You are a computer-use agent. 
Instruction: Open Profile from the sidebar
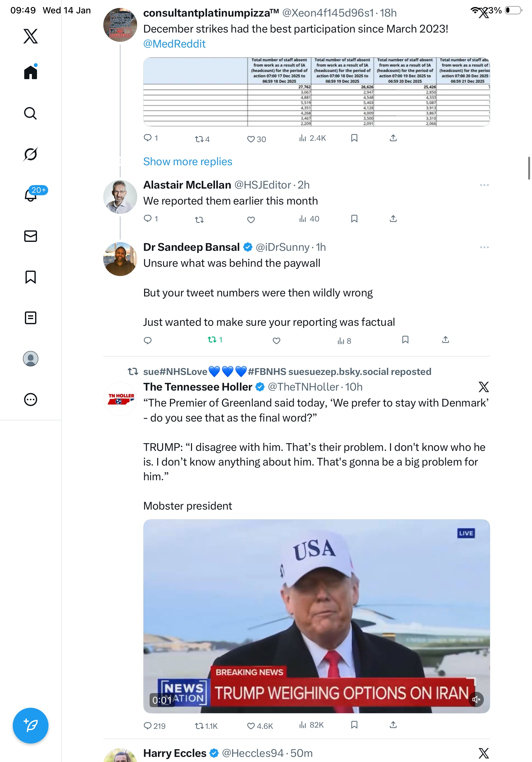click(x=31, y=359)
